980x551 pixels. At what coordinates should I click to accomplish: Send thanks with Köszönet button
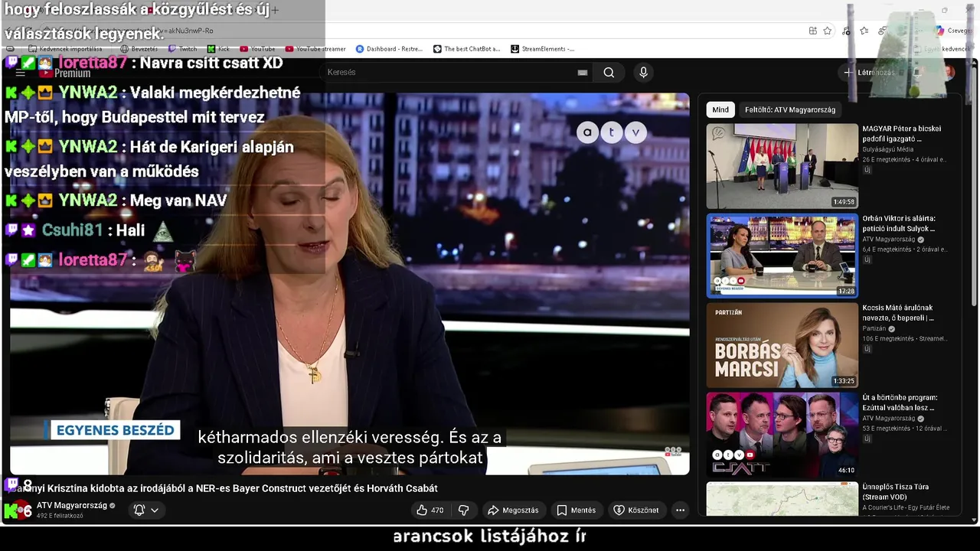point(635,510)
